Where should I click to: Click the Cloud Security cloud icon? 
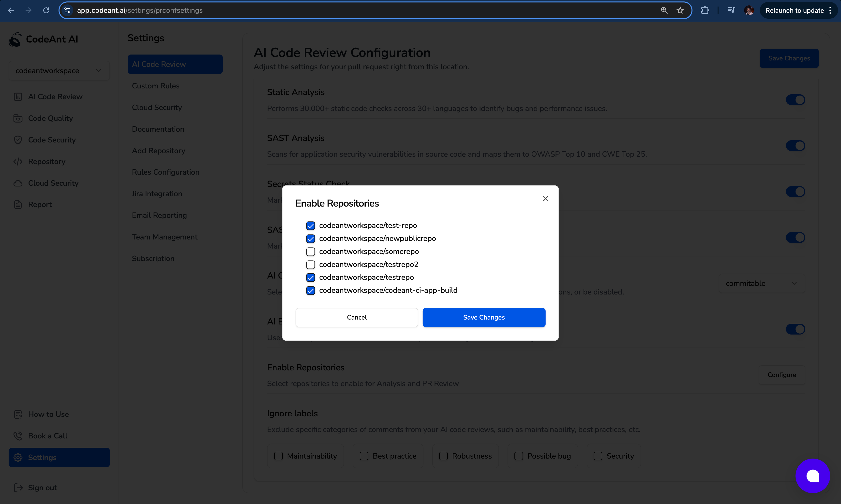pyautogui.click(x=18, y=183)
